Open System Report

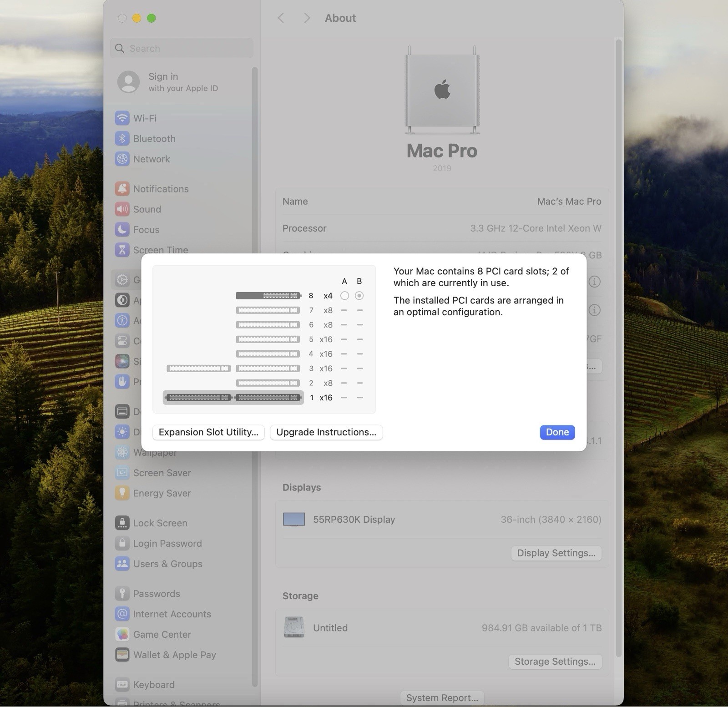coord(442,698)
